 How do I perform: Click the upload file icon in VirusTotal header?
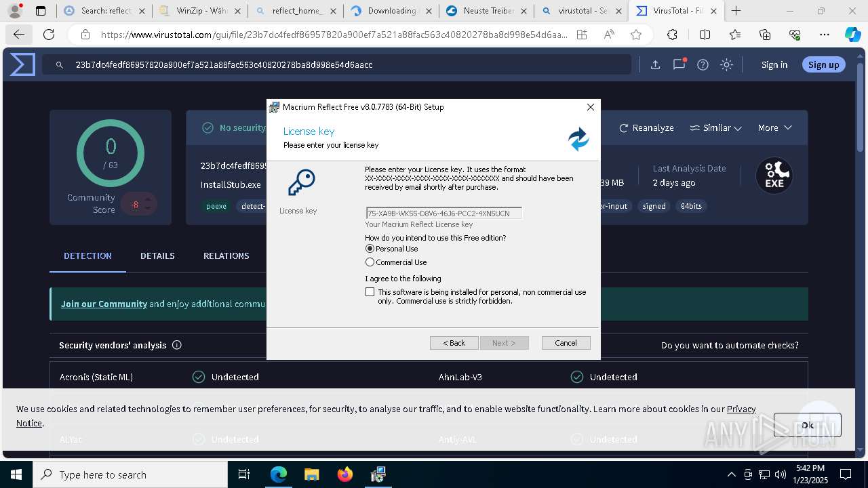tap(655, 64)
